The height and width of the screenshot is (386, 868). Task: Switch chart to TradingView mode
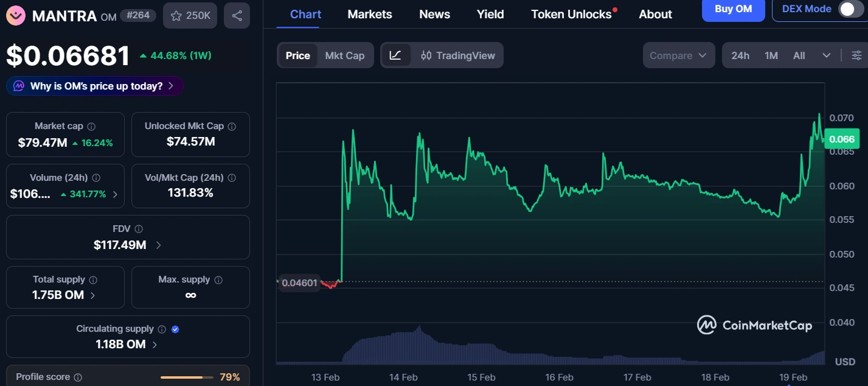(x=459, y=55)
